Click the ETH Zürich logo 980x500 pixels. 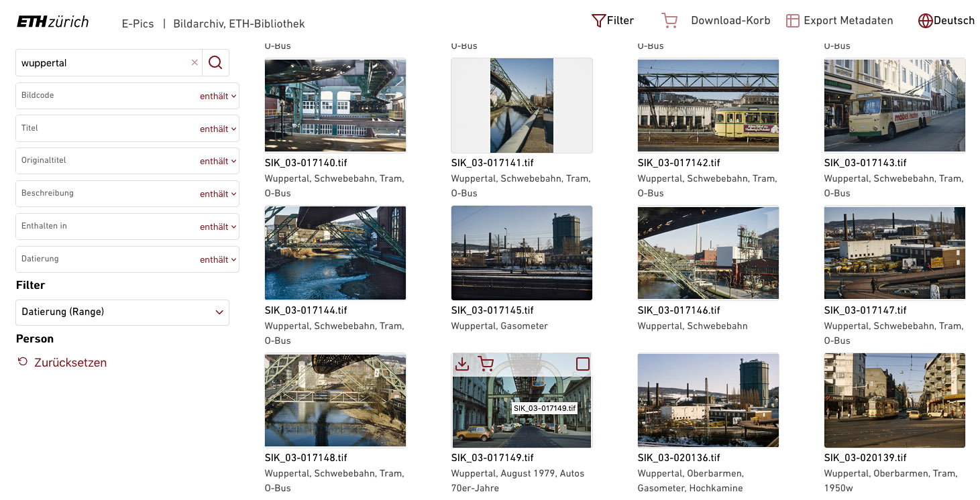52,21
